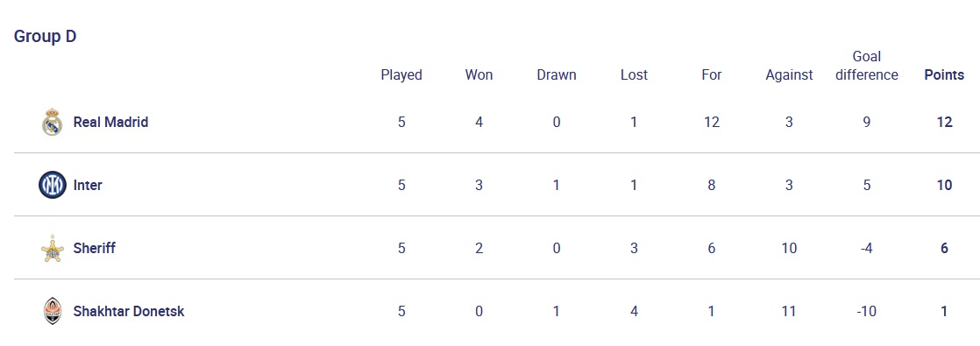Select the Goal difference column header
Screen dimensions: 980x346
tap(866, 66)
